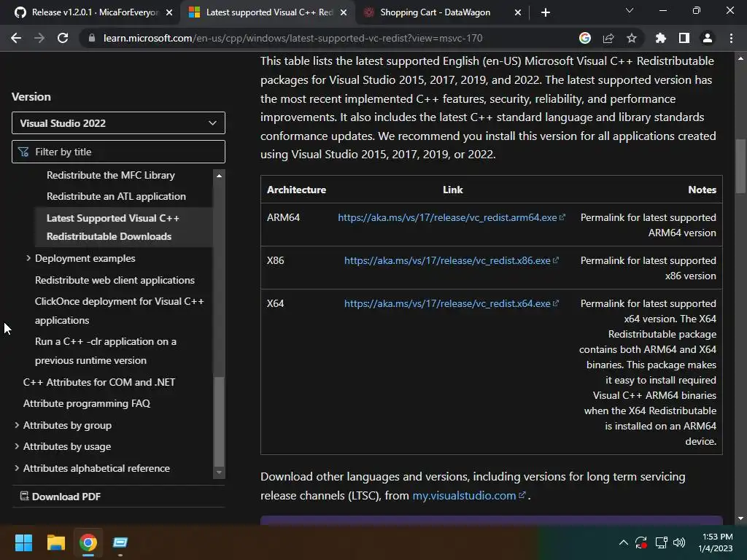Click the page scrollbar thumb
The width and height of the screenshot is (747, 560).
(740, 166)
